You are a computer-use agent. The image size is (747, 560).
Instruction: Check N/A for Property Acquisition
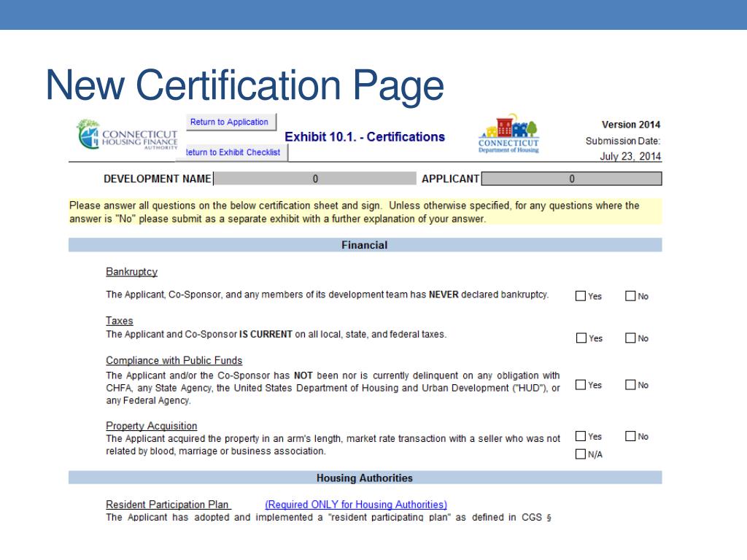click(581, 454)
